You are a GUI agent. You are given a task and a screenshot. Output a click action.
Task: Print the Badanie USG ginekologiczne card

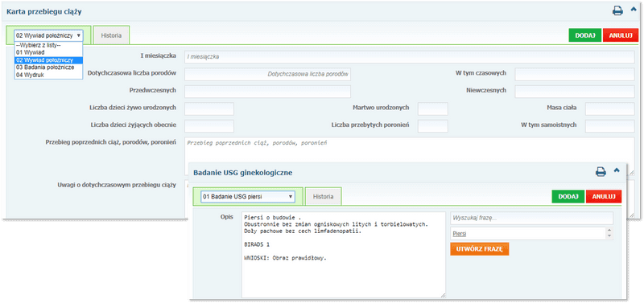[601, 172]
